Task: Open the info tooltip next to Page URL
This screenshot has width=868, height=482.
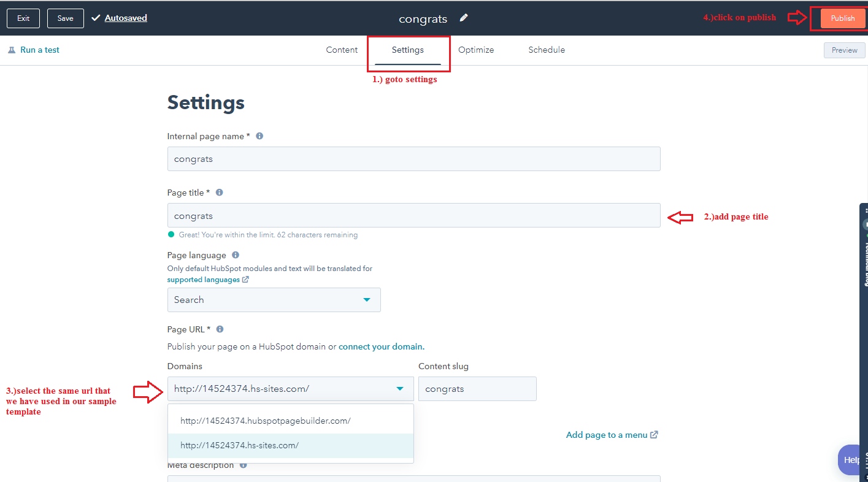Action: point(220,329)
